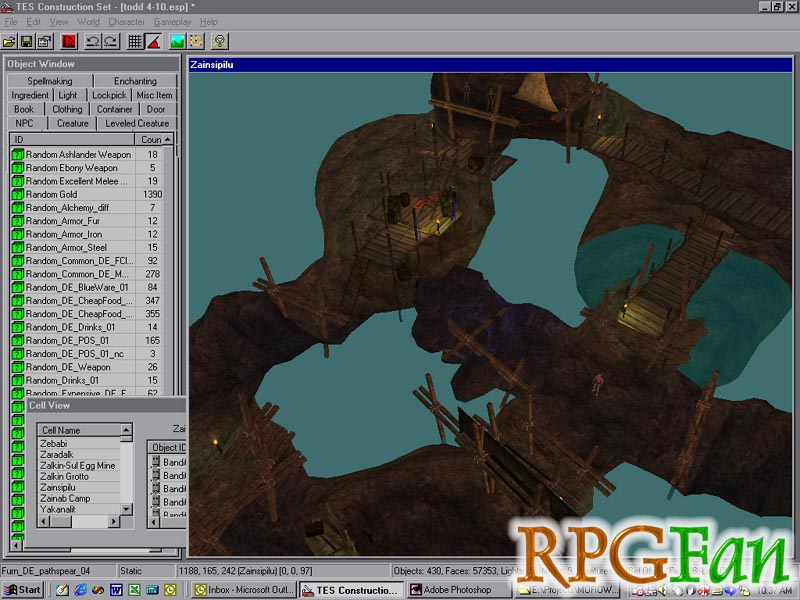Click the colorful quick launch icon before Word
Viewport: 800px width, 600px height.
pyautogui.click(x=98, y=590)
